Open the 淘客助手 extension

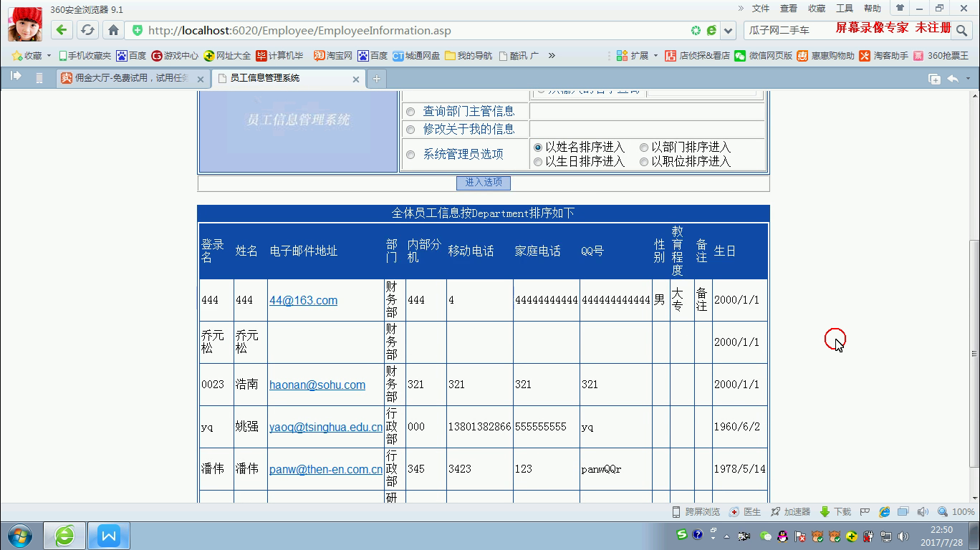884,55
